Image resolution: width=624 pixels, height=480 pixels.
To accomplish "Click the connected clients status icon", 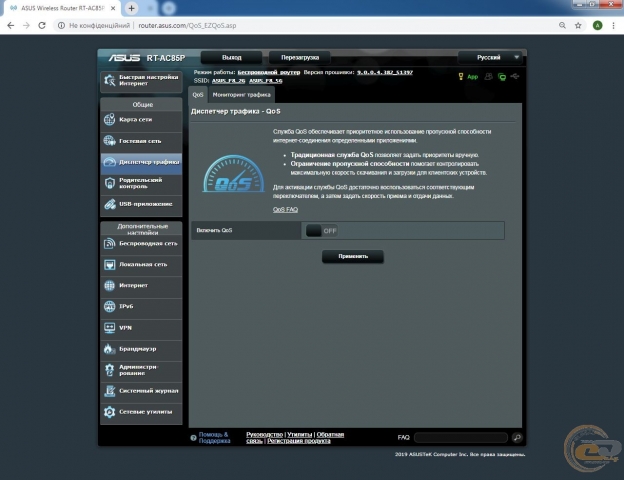I will (489, 76).
